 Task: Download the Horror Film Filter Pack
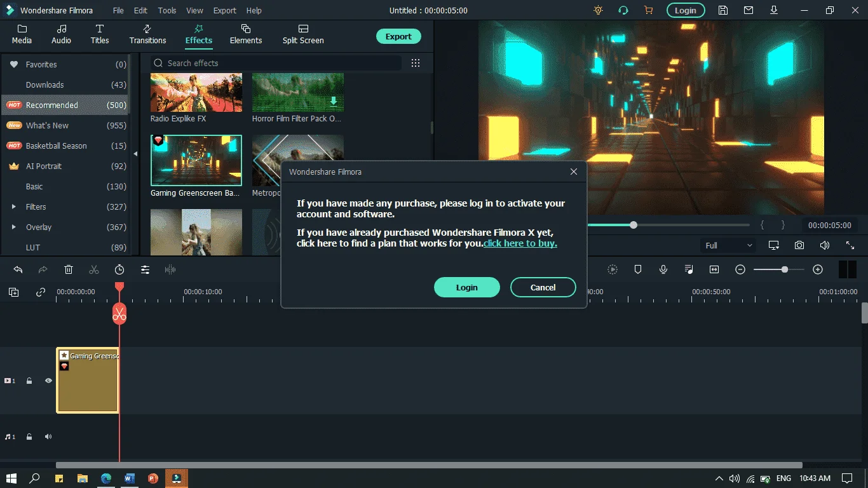(x=334, y=101)
